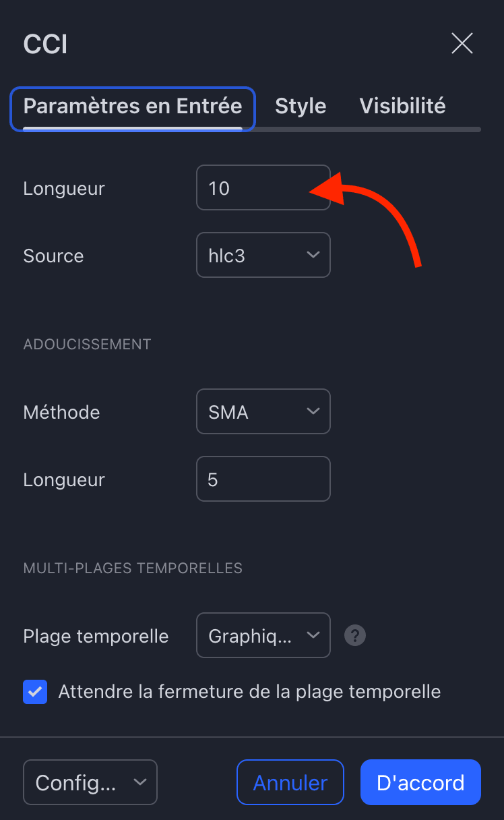Open the help tooltip next to Plage temporelle
Viewport: 504px width, 820px height.
[x=354, y=635]
